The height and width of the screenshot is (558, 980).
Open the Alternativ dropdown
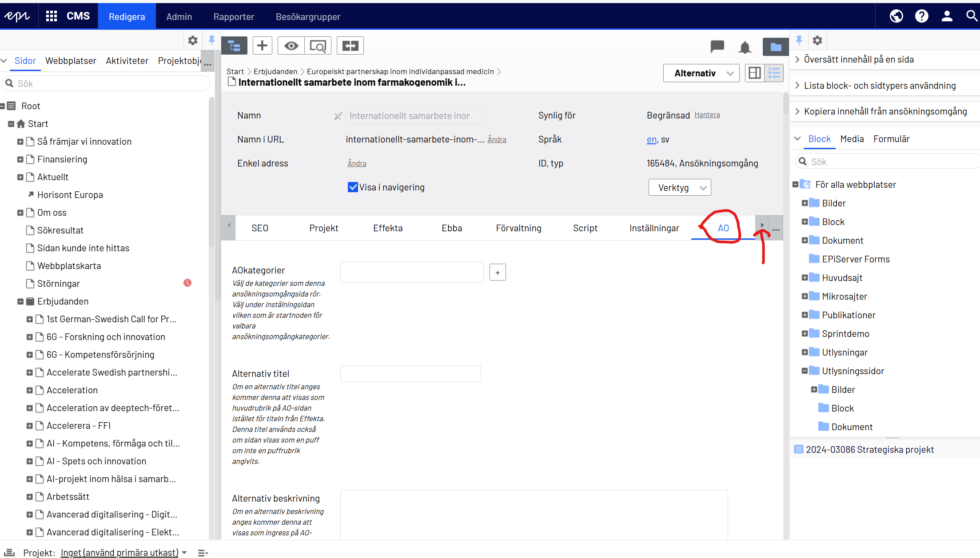(x=701, y=73)
